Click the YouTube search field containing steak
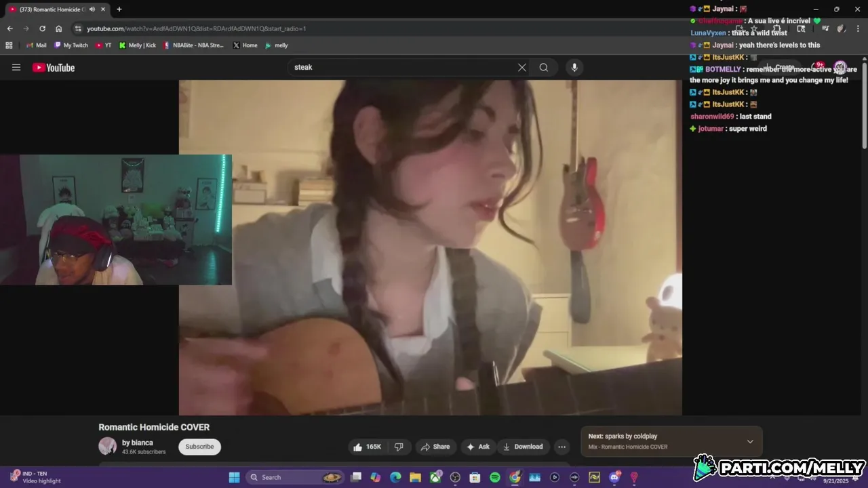Screen dimensions: 868x488 tap(403, 67)
